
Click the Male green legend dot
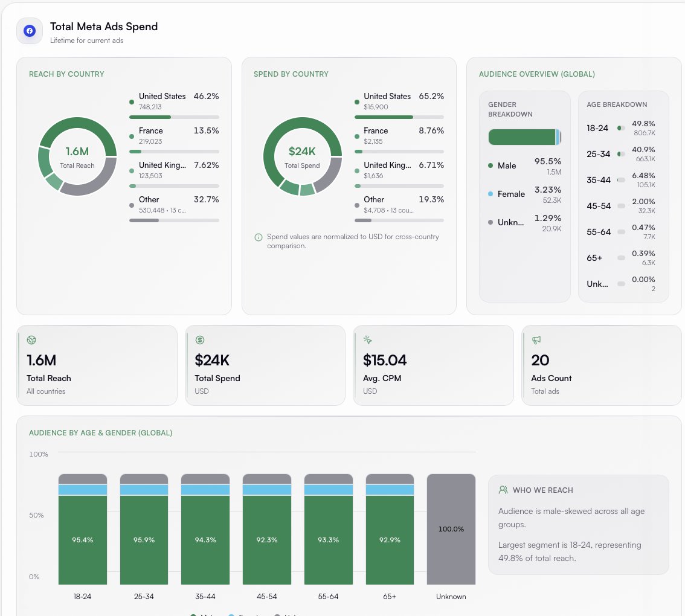[490, 165]
